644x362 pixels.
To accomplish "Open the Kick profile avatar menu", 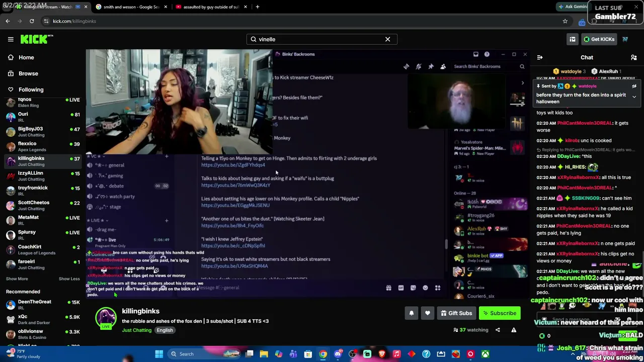I will pyautogui.click(x=625, y=39).
